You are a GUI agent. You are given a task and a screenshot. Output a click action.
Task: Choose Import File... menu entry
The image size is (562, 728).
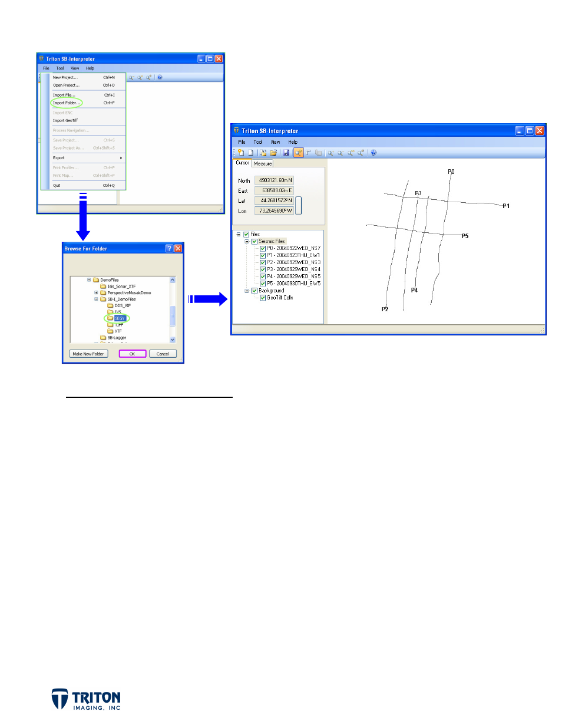click(x=64, y=95)
